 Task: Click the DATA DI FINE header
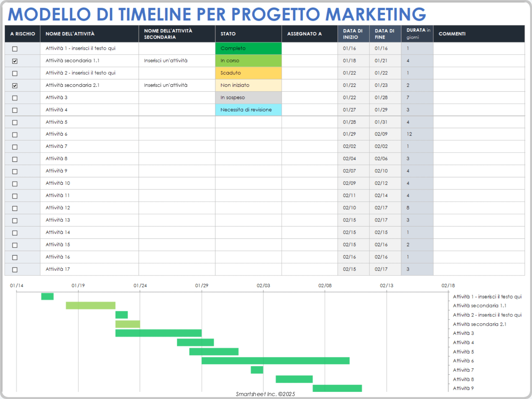(385, 34)
